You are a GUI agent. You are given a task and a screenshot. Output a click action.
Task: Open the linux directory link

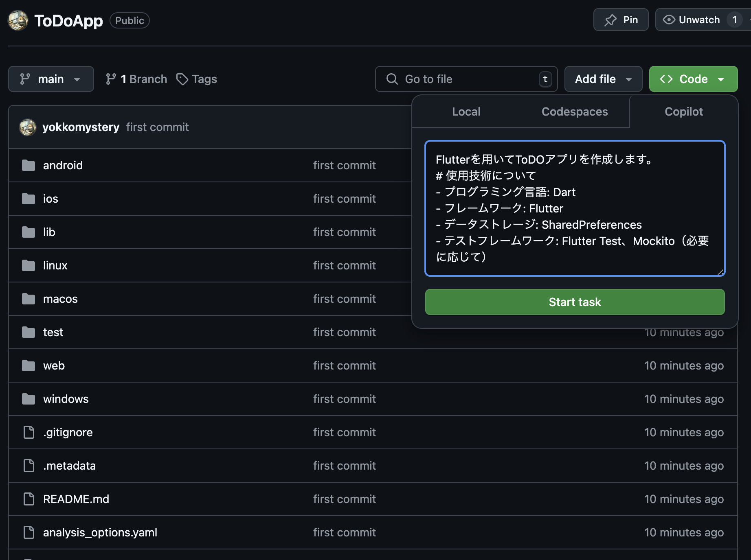pos(55,265)
